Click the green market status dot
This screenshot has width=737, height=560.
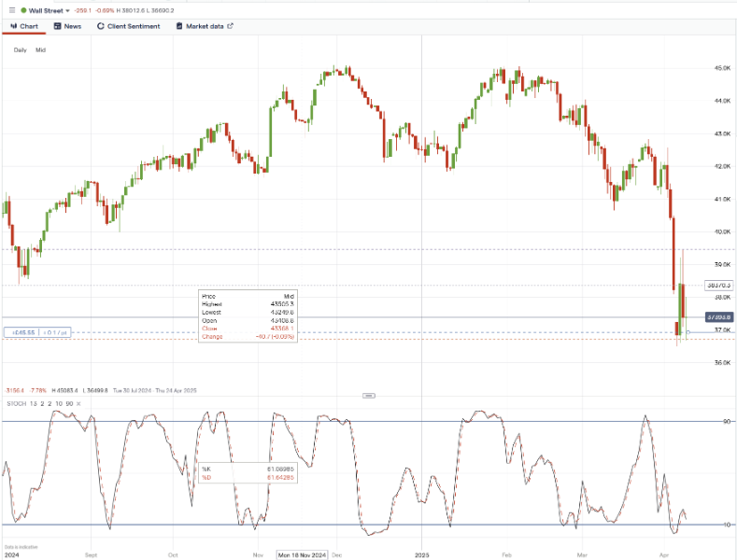(x=23, y=10)
